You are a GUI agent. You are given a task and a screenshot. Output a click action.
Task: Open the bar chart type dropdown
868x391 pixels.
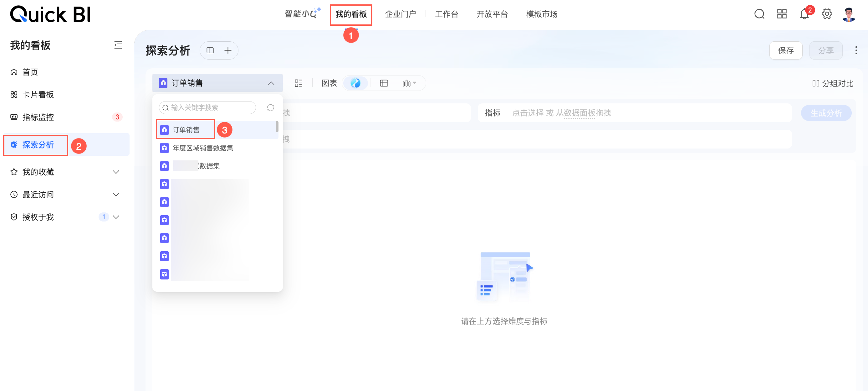click(x=409, y=83)
